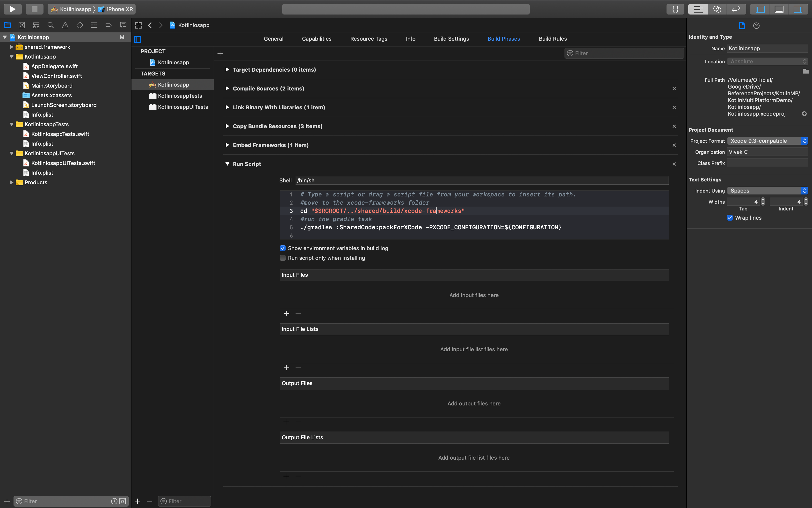Open the Issue navigator warning icon
812x508 pixels.
(x=65, y=25)
